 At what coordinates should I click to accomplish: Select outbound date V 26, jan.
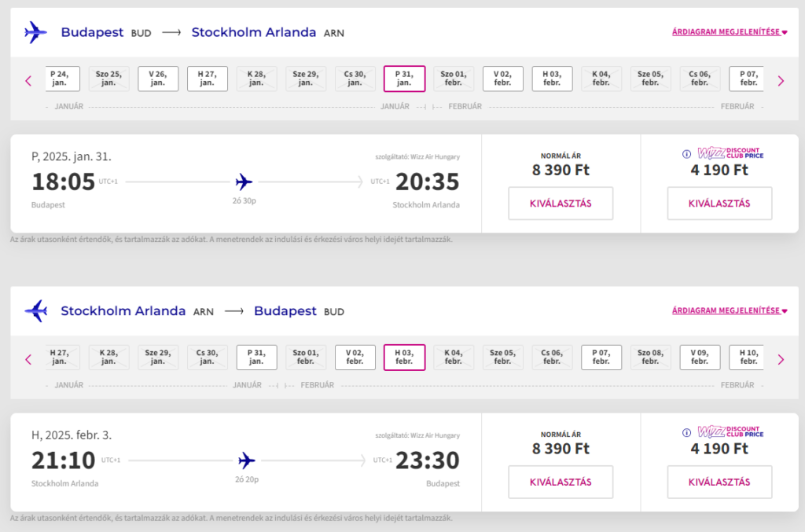click(x=158, y=79)
